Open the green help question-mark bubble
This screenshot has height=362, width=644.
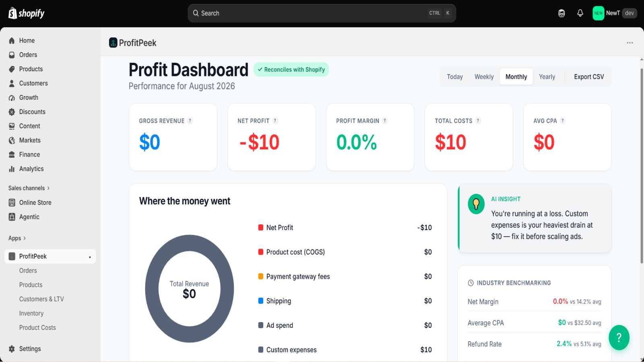tap(619, 337)
